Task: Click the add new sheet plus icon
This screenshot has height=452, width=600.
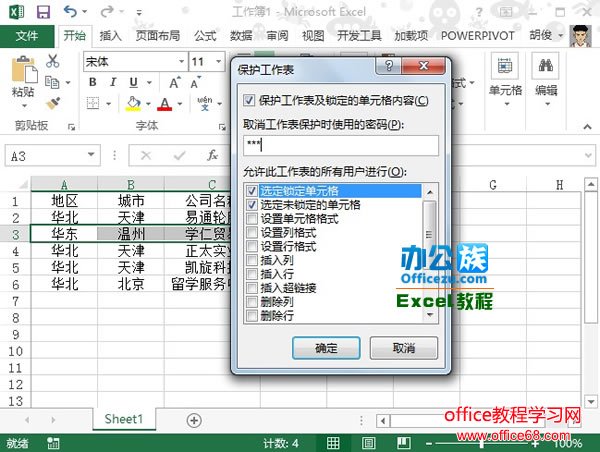Action: point(194,420)
